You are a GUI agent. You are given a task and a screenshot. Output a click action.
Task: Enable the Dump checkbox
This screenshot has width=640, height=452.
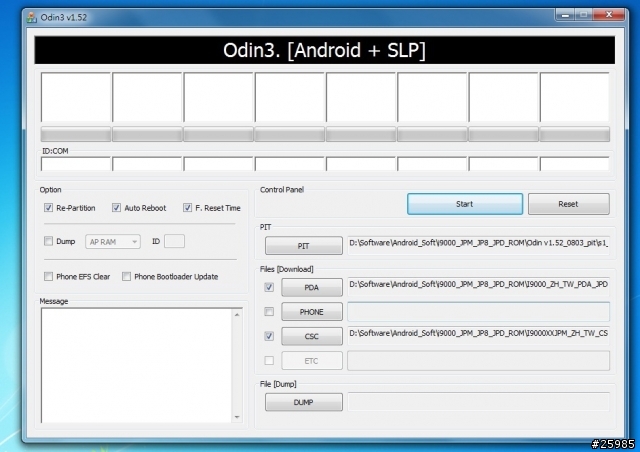(48, 241)
